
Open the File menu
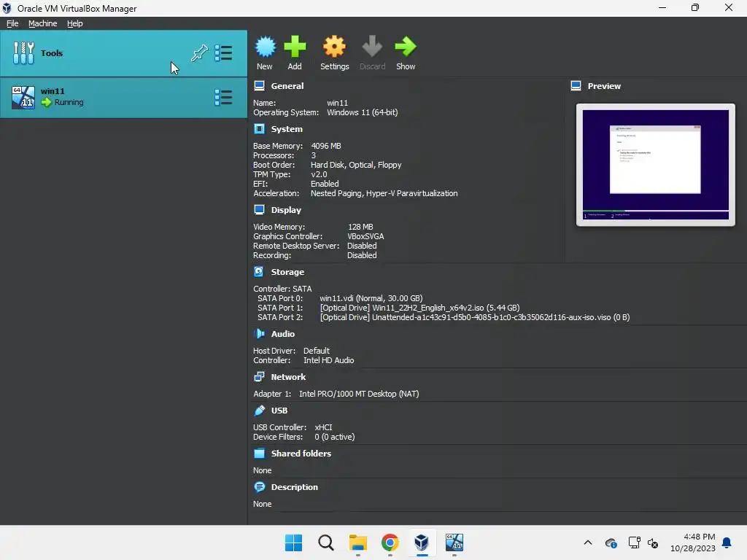click(x=12, y=23)
